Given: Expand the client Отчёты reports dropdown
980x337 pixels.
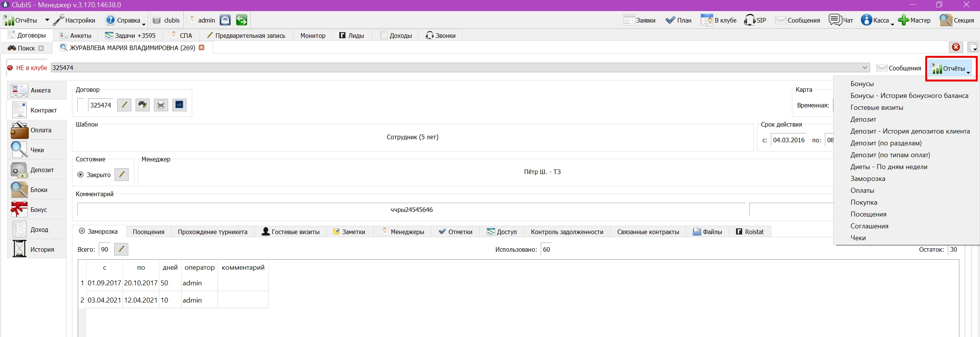Looking at the screenshot, I should [x=951, y=68].
